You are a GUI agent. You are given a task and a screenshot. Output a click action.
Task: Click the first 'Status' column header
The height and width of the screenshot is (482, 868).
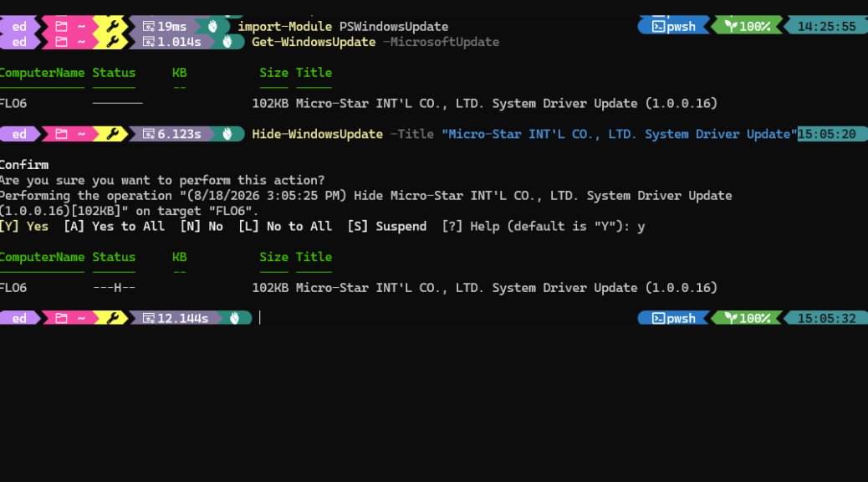114,73
